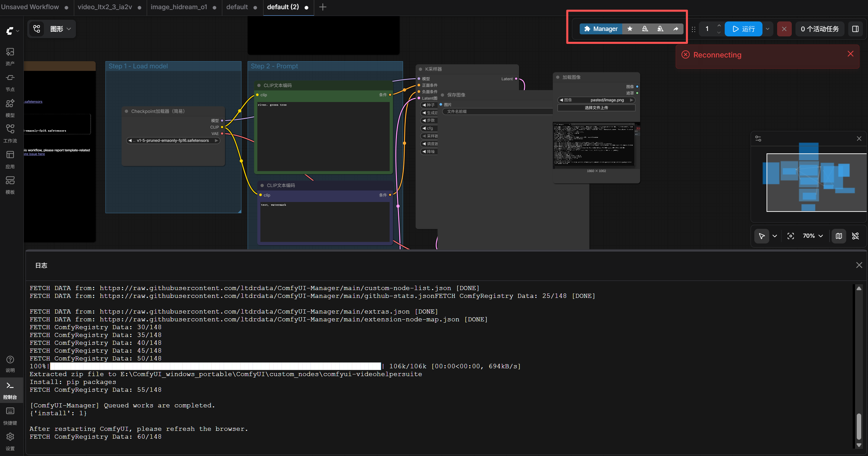The width and height of the screenshot is (868, 456).
Task: Collapse the green CLIP文本编码 node via dot
Action: coord(259,86)
